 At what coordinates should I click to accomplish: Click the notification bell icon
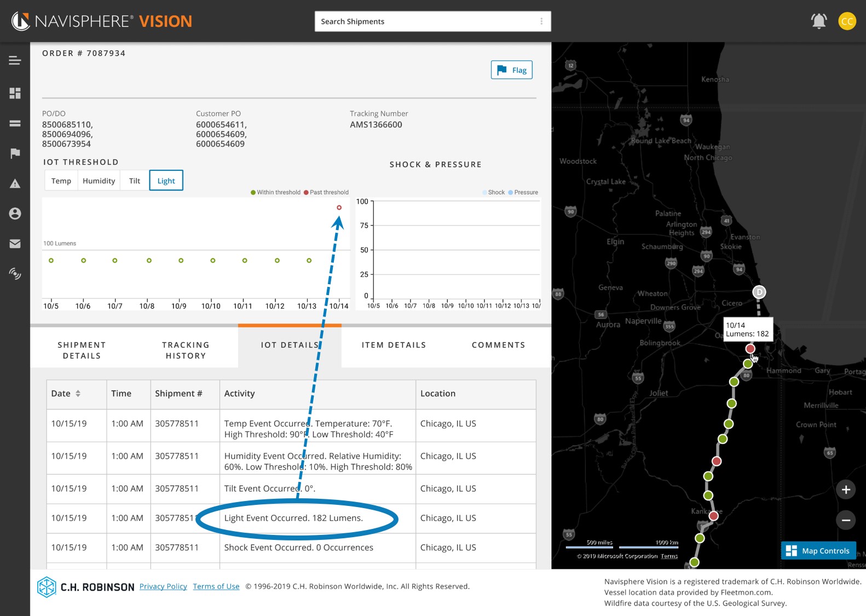(818, 21)
